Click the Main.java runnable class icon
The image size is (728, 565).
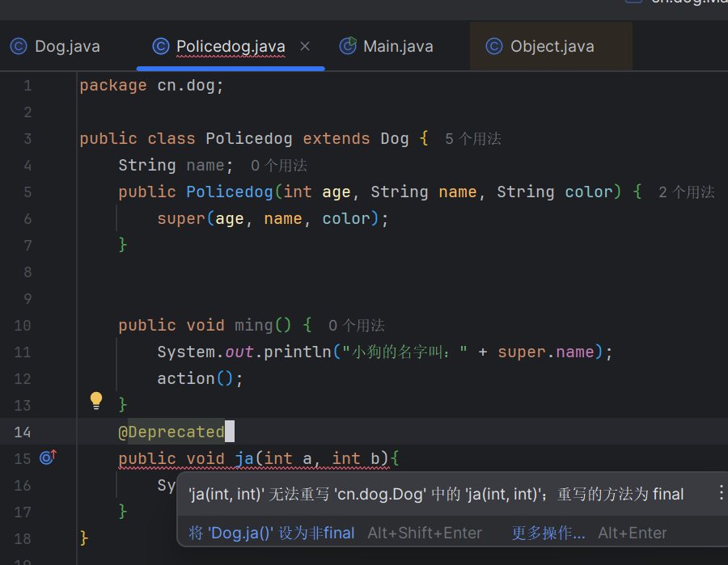pos(348,46)
